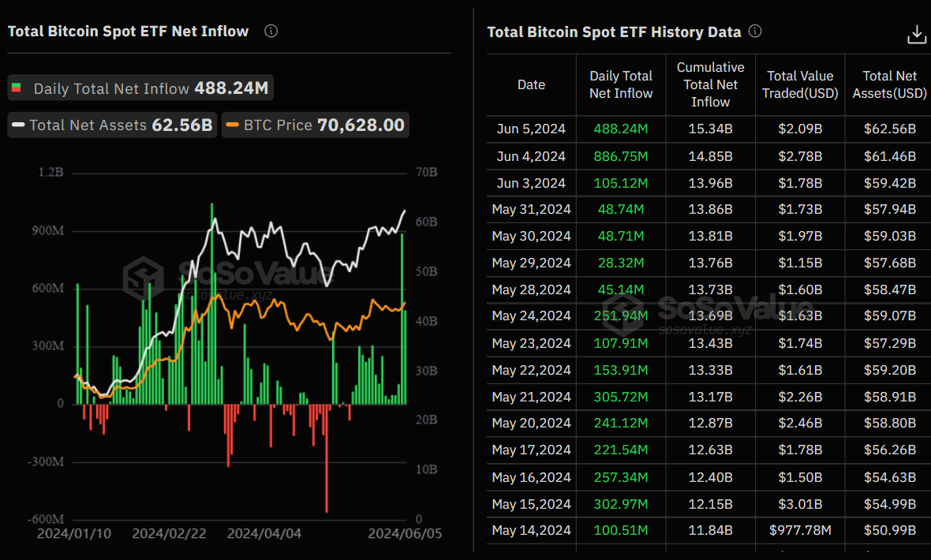The height and width of the screenshot is (560, 931).
Task: Click the Daily Total Net Inflow column header
Action: tap(621, 85)
